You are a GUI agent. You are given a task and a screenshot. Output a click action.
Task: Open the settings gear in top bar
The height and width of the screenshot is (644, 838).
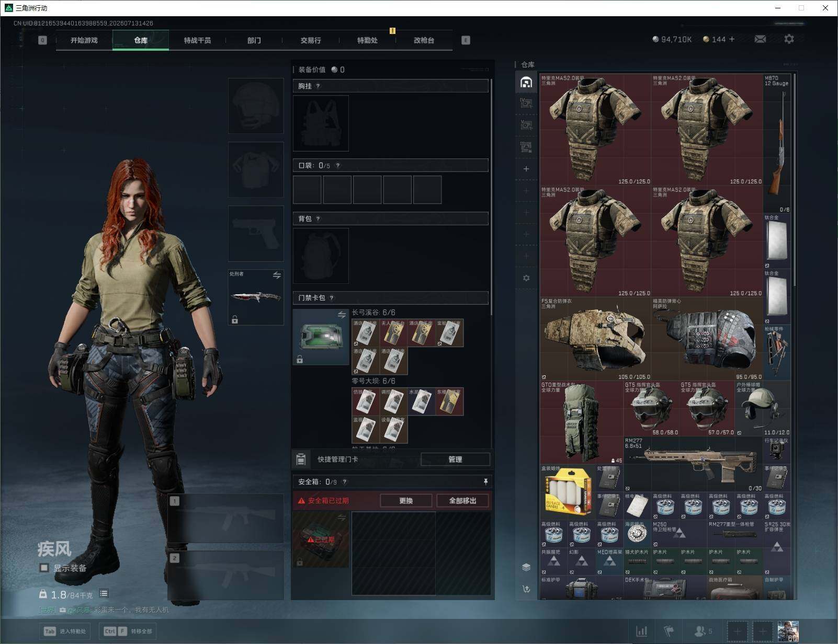point(789,39)
